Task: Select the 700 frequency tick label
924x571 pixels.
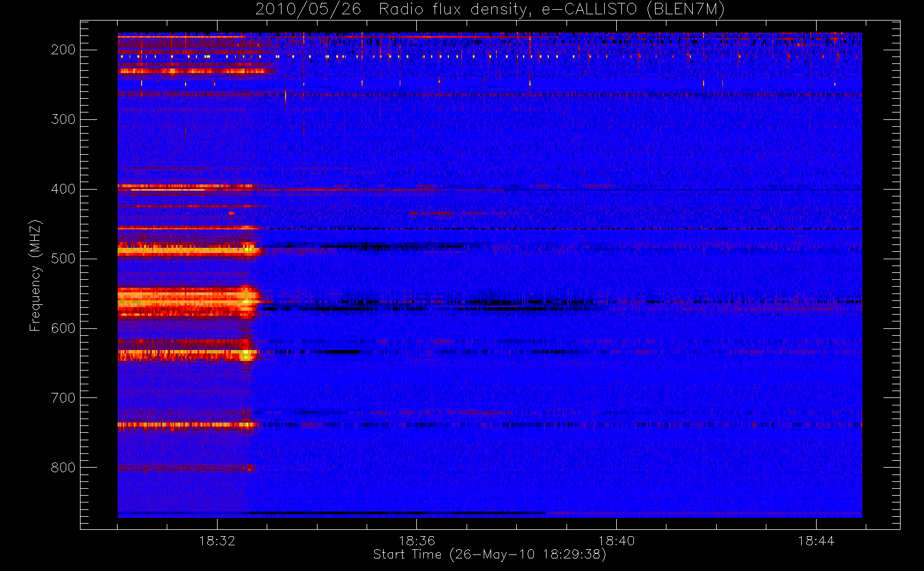Action: [x=63, y=398]
